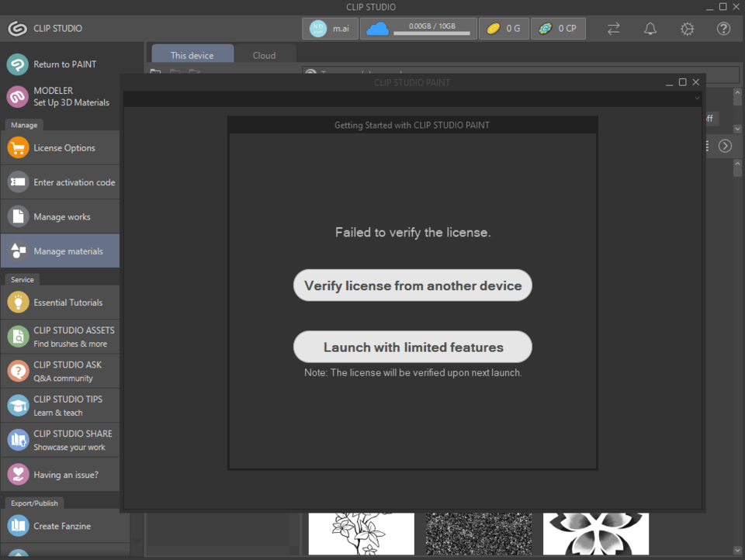Open the GOLD currency panel
Image resolution: width=745 pixels, height=560 pixels.
click(x=504, y=28)
